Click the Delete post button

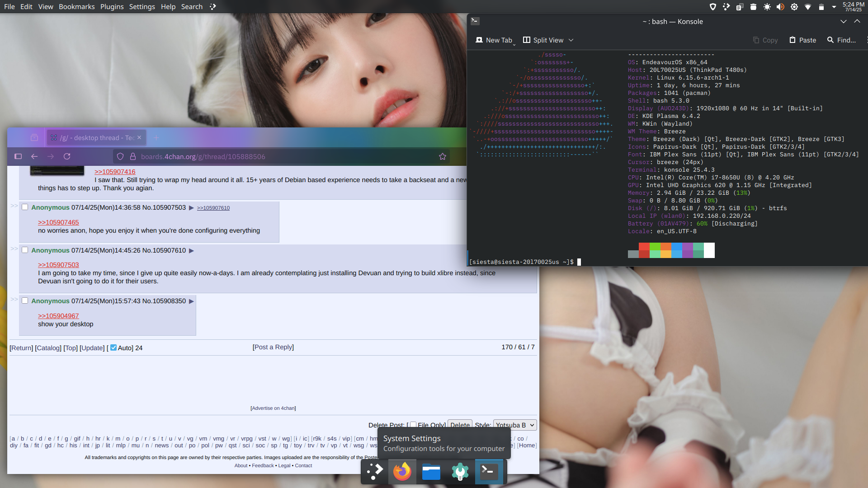pyautogui.click(x=460, y=425)
